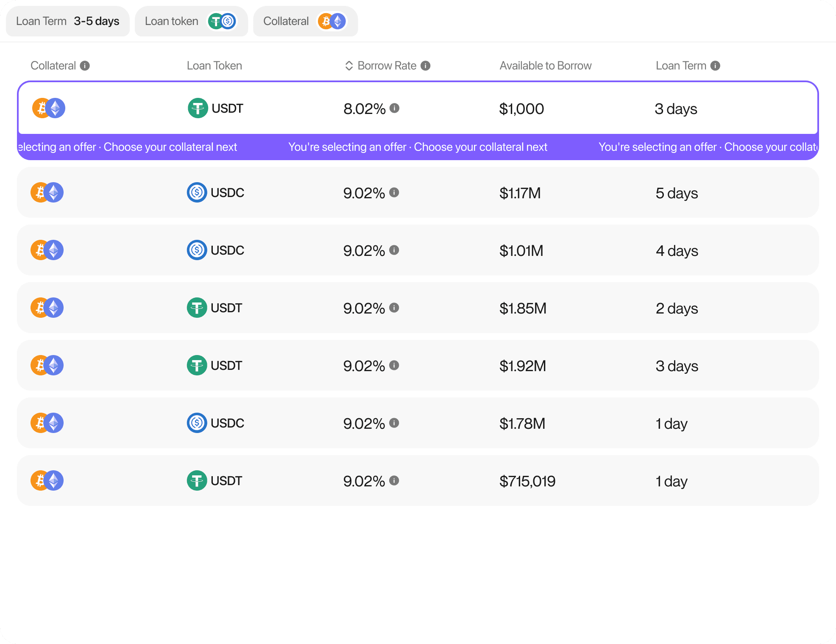Click BTC/ETH collateral icons in $1,000 row
Image resolution: width=836 pixels, height=644 pixels.
(49, 108)
